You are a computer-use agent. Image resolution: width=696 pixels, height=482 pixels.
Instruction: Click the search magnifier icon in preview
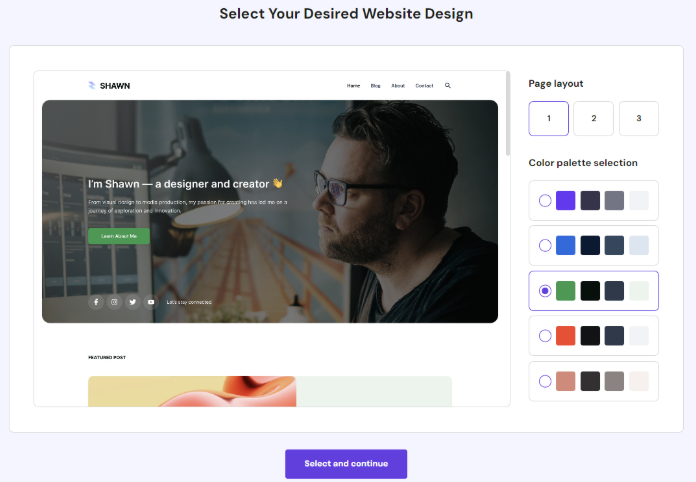[x=447, y=85]
